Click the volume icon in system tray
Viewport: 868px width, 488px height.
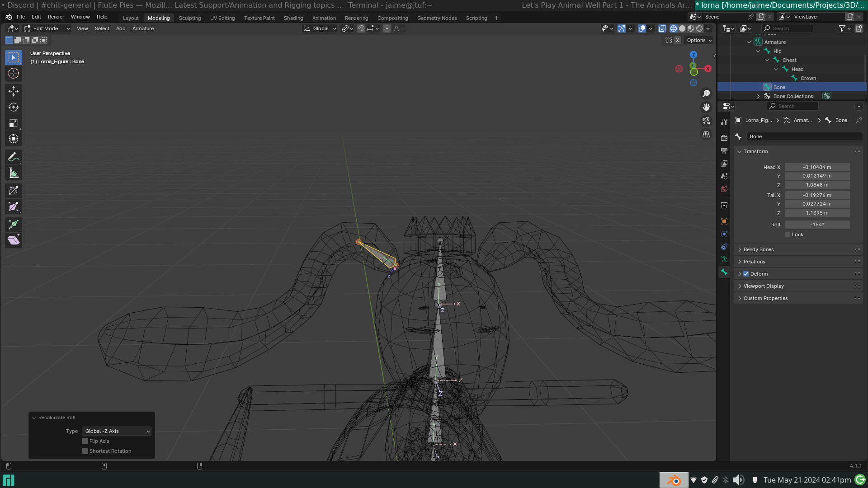tap(738, 480)
